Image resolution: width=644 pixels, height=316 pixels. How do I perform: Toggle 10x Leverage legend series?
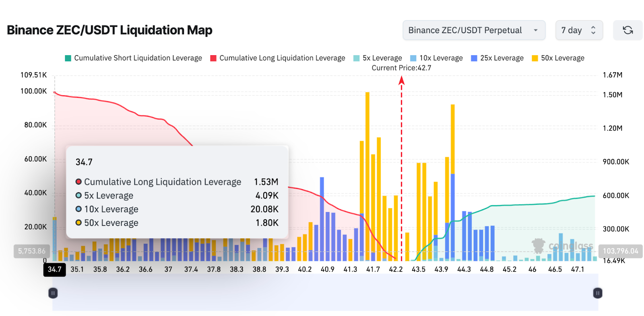pyautogui.click(x=436, y=58)
